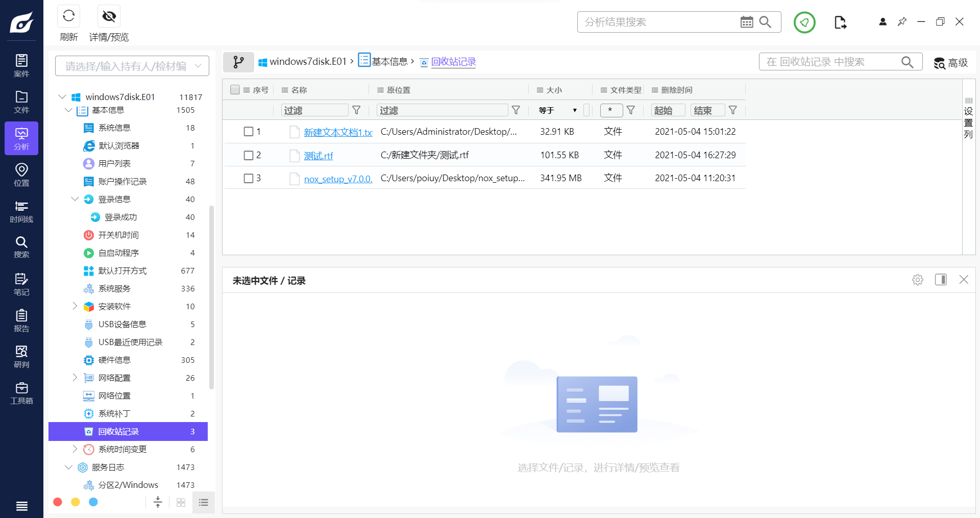This screenshot has height=518, width=980.
Task: Collapse the 登录信息 tree node
Action: click(75, 199)
